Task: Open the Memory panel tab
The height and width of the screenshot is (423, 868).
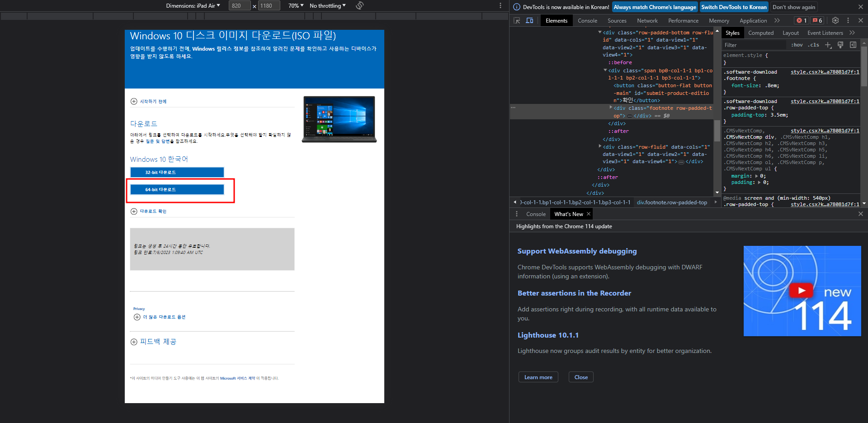Action: pos(719,21)
